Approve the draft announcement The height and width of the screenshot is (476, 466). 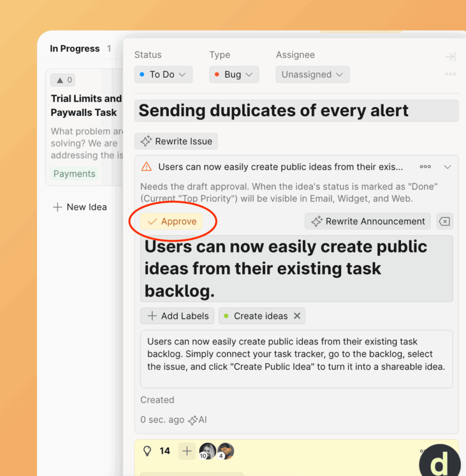[x=172, y=222]
